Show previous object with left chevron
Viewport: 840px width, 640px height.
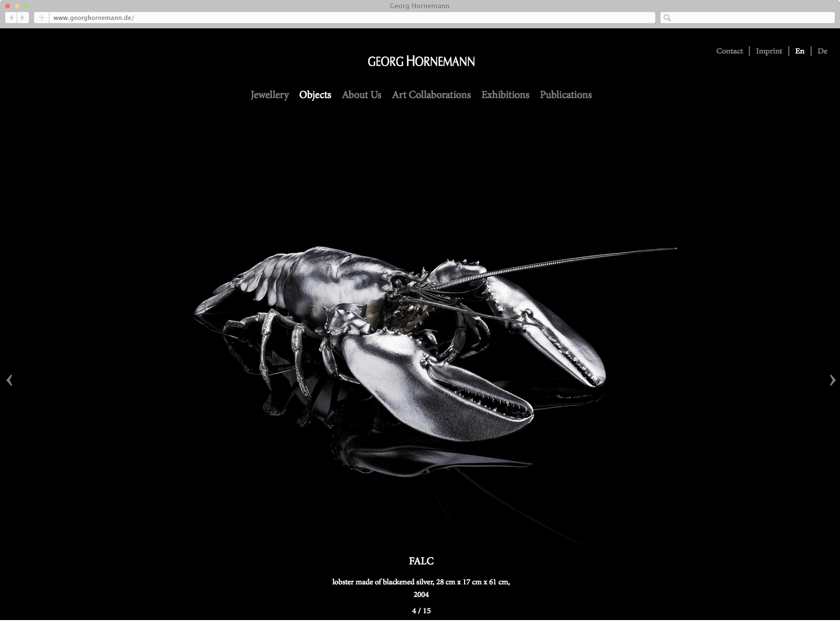pos(9,380)
